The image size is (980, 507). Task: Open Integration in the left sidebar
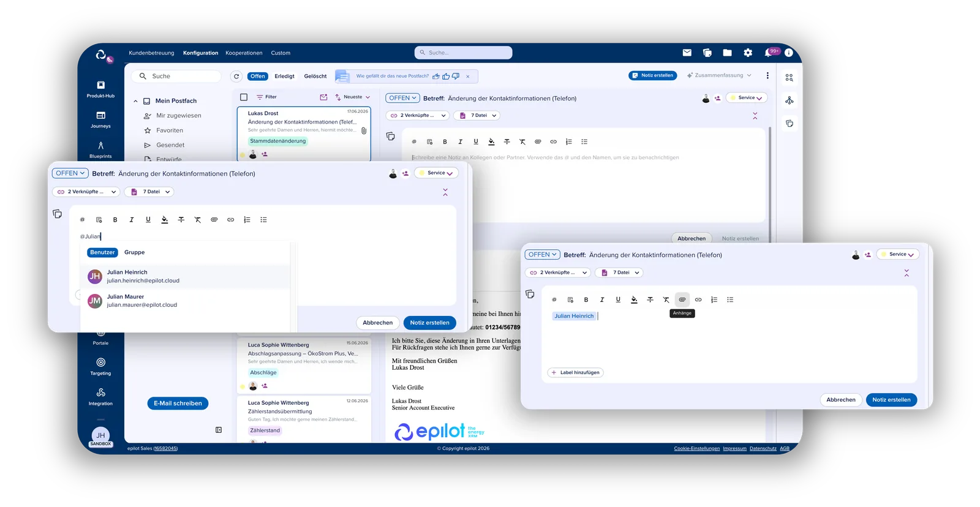[100, 396]
